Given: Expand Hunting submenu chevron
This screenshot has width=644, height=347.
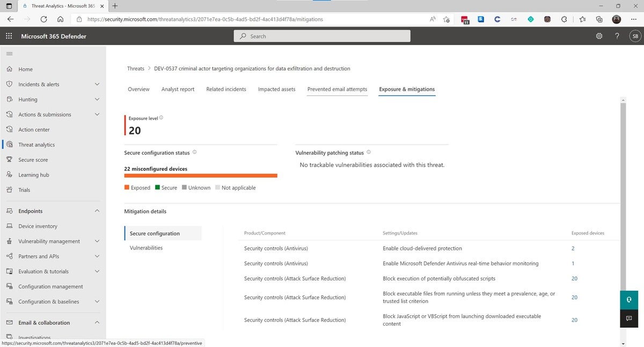Looking at the screenshot, I should coord(97,99).
